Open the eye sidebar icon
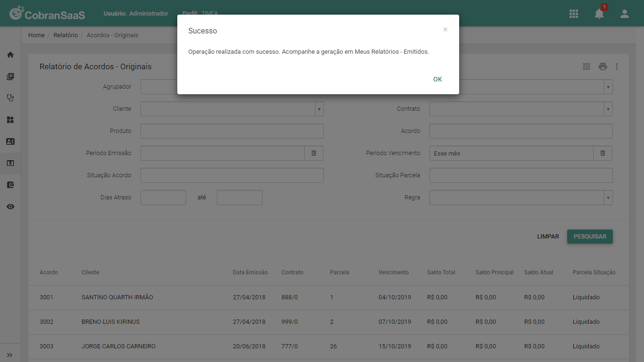The image size is (644, 362). pos(10,206)
